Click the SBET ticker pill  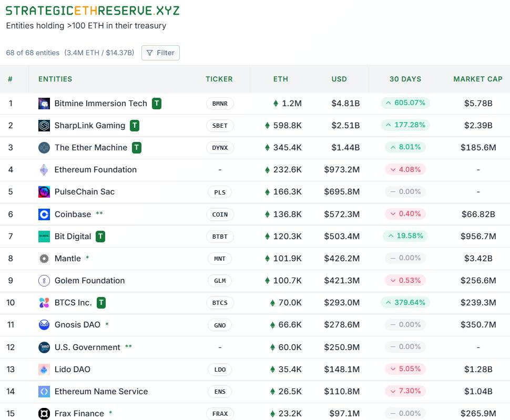click(x=220, y=126)
